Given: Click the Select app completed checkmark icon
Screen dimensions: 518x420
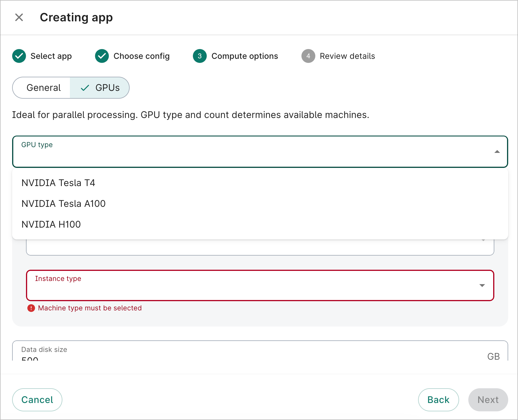Looking at the screenshot, I should [x=19, y=56].
